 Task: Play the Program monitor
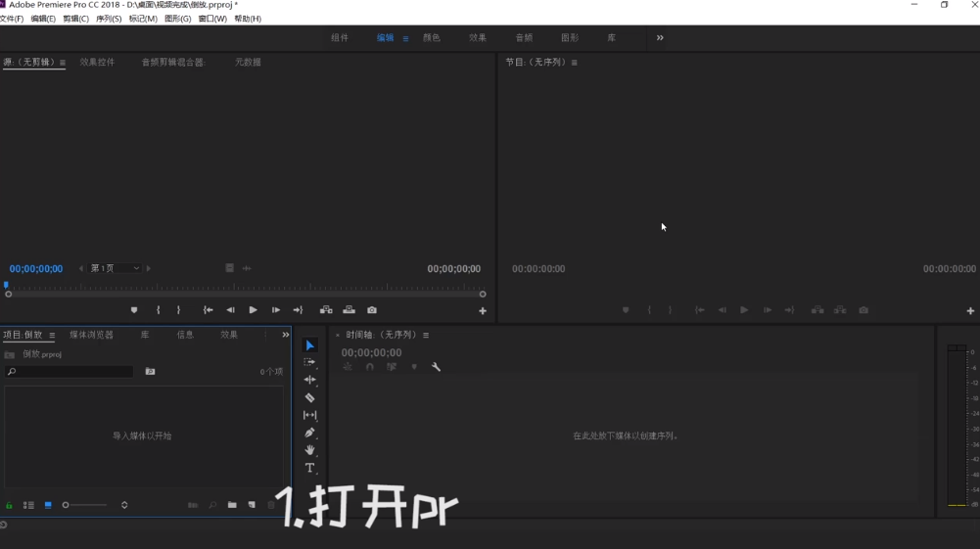pos(744,310)
